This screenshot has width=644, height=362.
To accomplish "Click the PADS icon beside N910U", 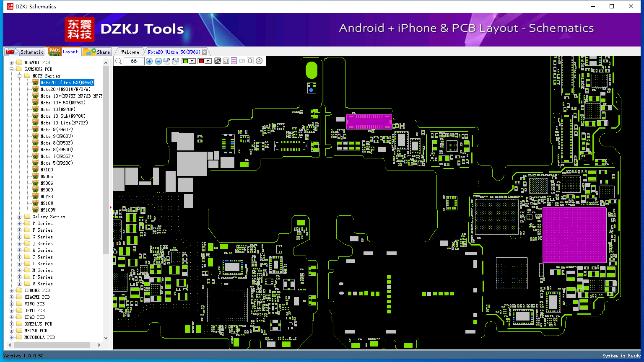I will click(35, 203).
